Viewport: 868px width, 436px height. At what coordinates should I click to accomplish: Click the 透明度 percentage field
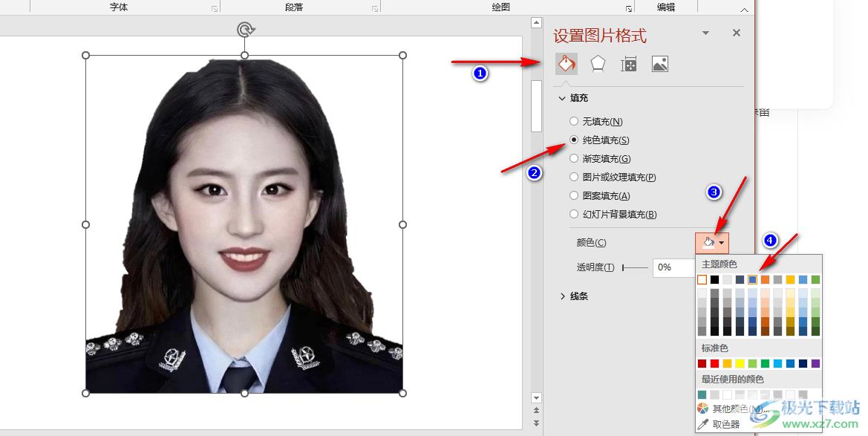[673, 267]
